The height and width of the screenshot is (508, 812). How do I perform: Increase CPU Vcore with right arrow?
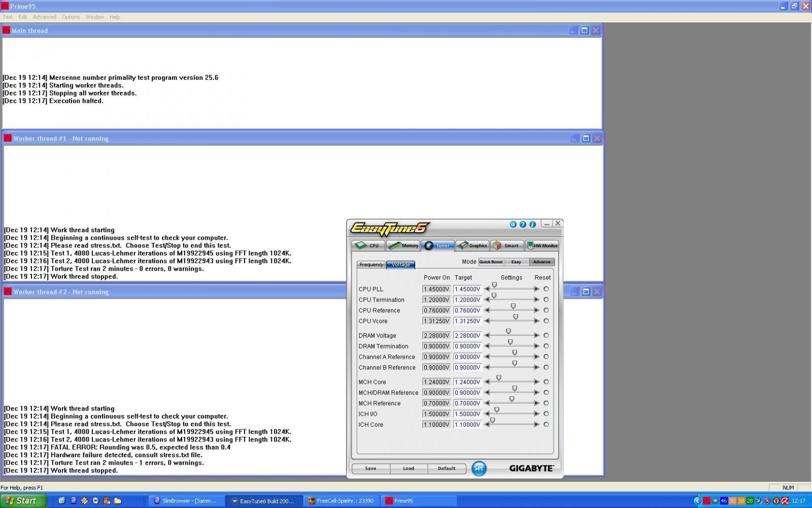point(537,321)
